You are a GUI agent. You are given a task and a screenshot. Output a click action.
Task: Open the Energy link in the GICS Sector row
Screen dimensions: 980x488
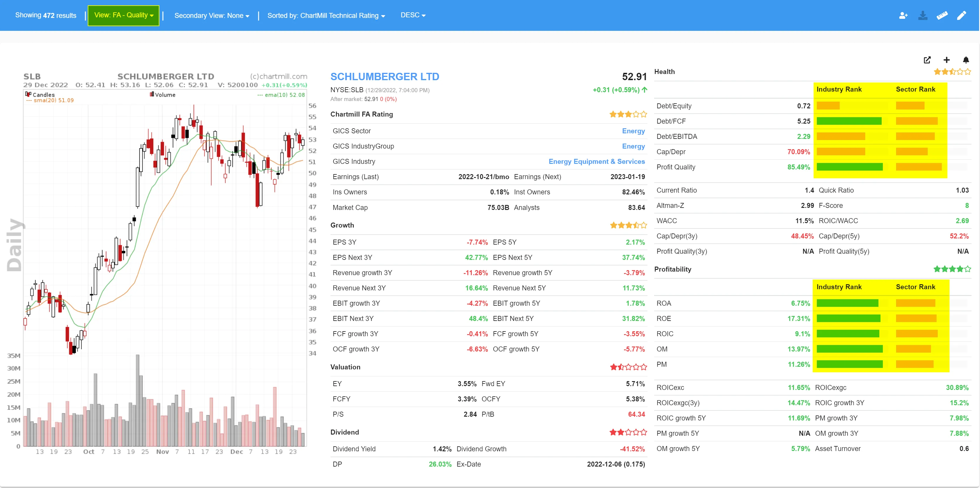coord(633,131)
